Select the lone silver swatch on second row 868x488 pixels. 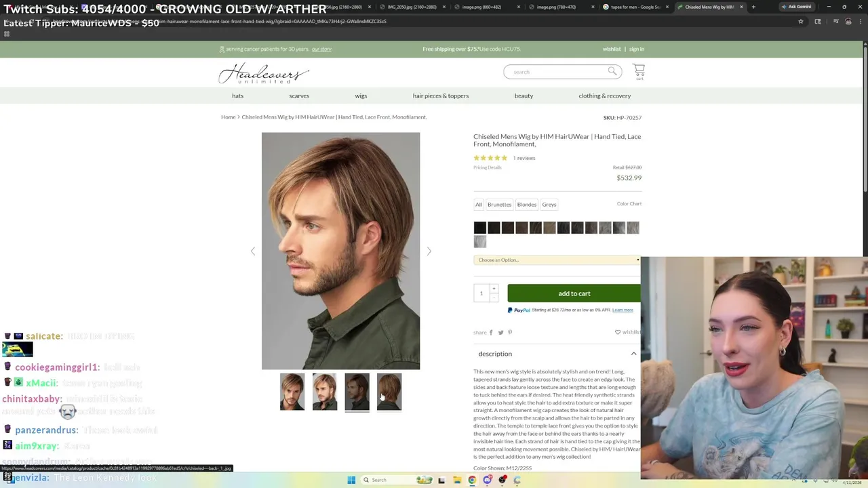[479, 242]
